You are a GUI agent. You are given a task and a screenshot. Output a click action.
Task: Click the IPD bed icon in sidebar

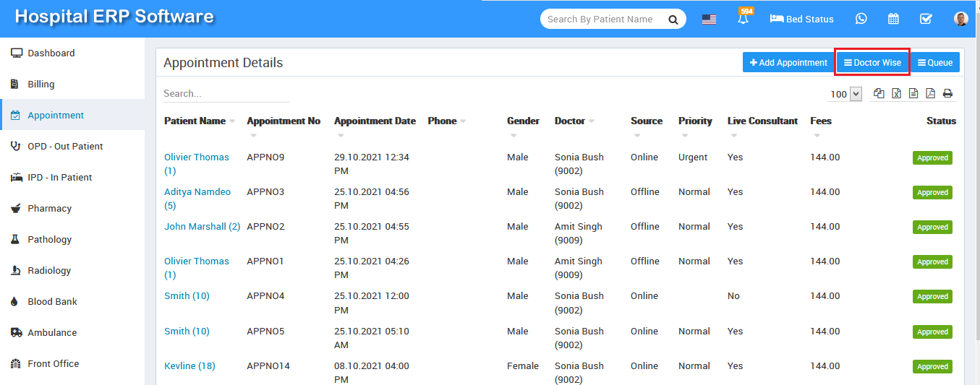point(16,177)
